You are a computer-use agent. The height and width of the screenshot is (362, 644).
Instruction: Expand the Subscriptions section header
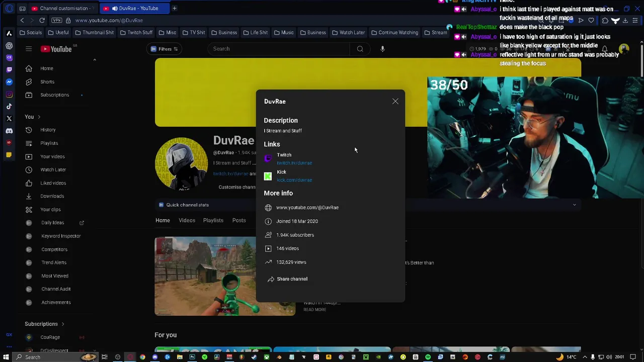(x=45, y=324)
